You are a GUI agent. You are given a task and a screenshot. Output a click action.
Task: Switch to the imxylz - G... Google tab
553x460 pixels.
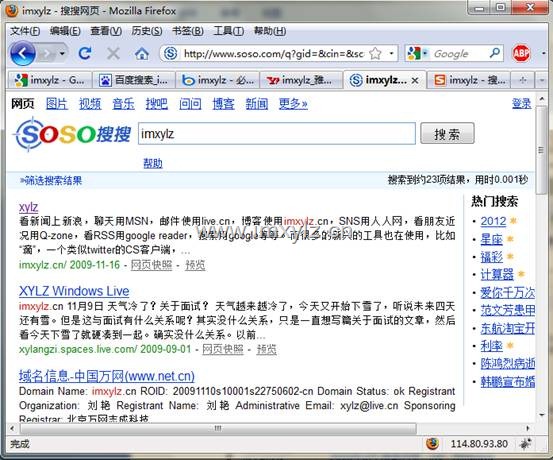pos(49,80)
